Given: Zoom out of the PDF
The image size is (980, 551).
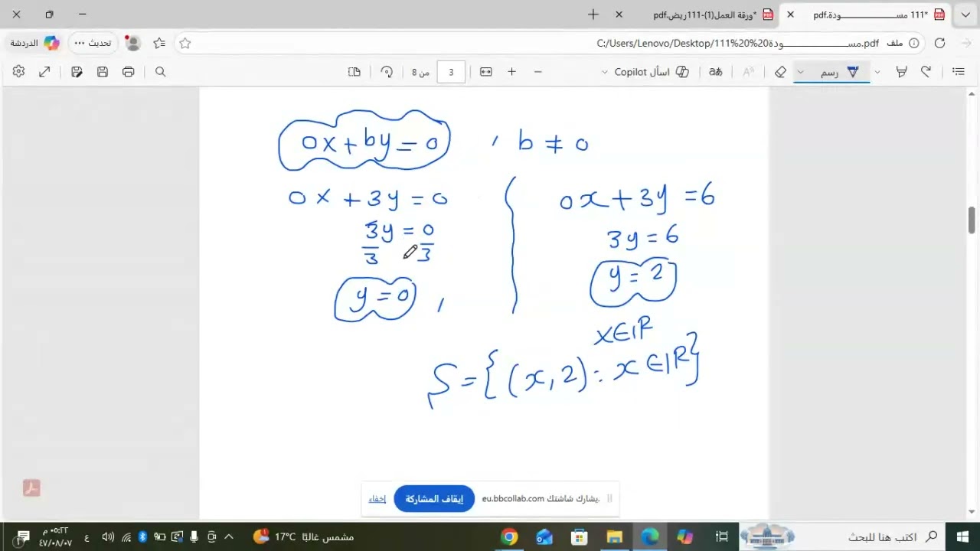Looking at the screenshot, I should coord(538,71).
